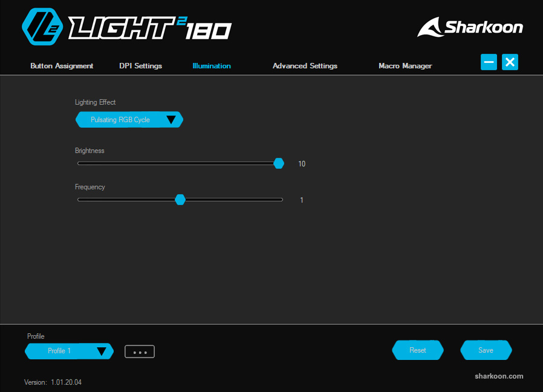
Task: Click the Reset button
Action: point(418,350)
